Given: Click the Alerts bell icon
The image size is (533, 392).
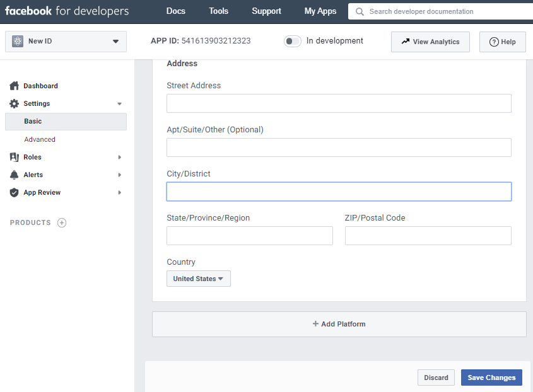Looking at the screenshot, I should (x=14, y=175).
